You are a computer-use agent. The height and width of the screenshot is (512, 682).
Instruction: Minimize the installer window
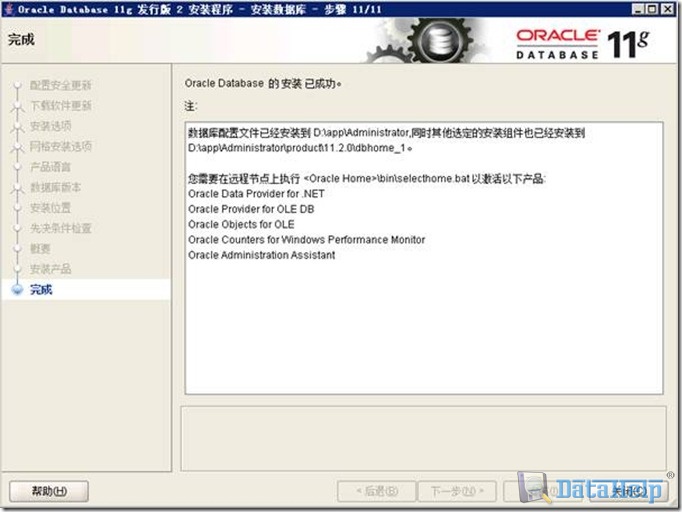click(x=637, y=9)
